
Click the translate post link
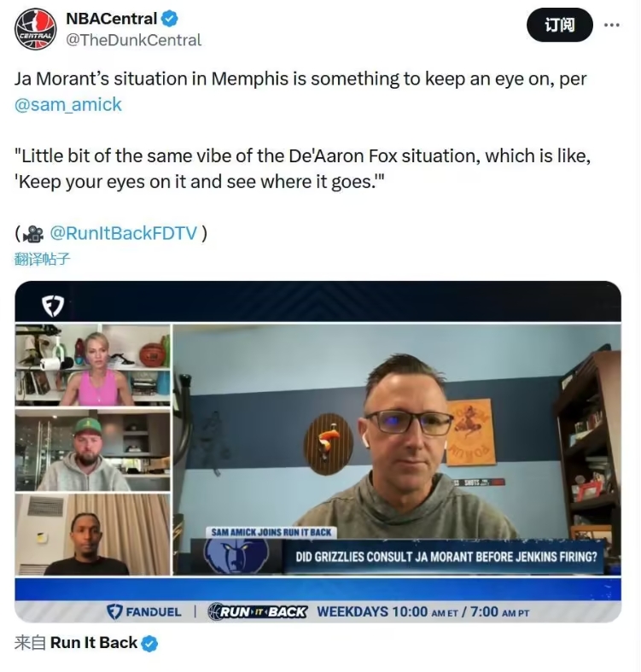coord(42,260)
